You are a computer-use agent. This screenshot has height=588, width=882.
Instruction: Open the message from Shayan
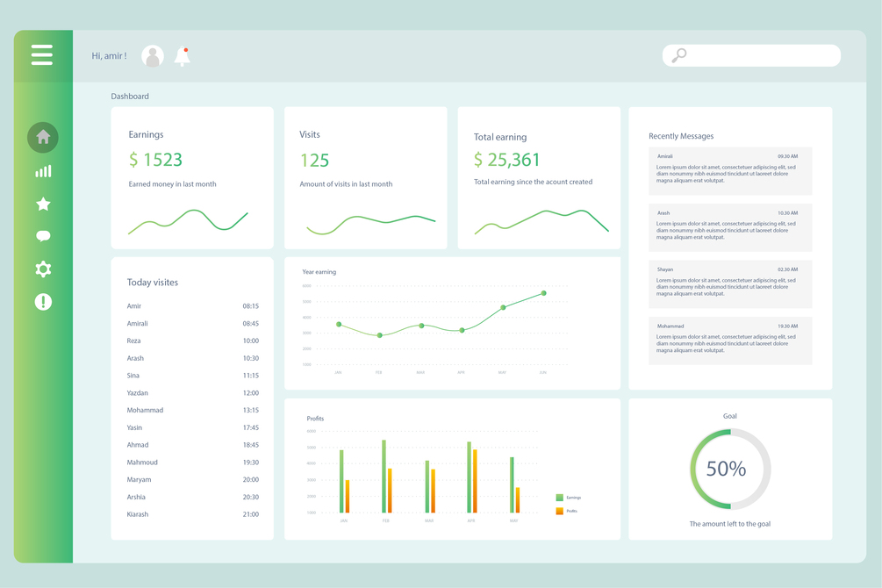click(730, 284)
